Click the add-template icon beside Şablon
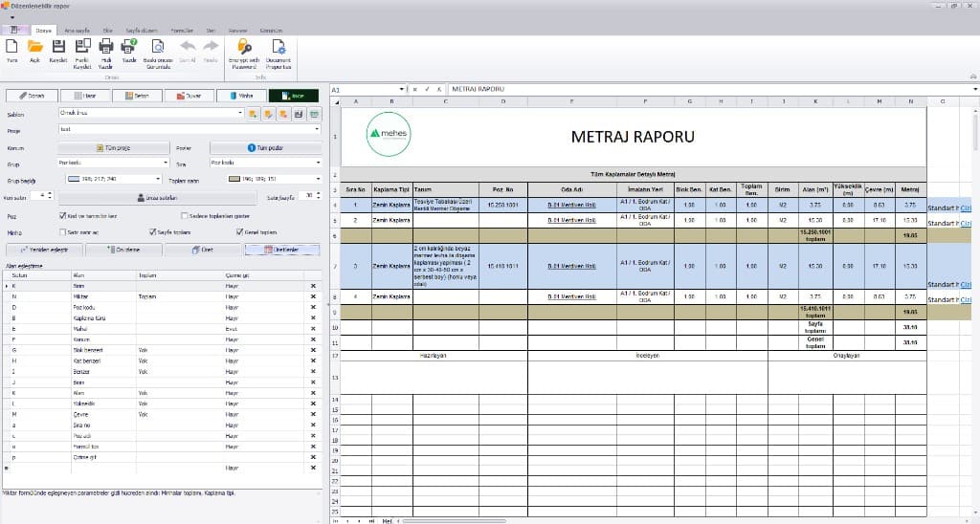Viewport: 980px width, 524px height. click(x=253, y=115)
